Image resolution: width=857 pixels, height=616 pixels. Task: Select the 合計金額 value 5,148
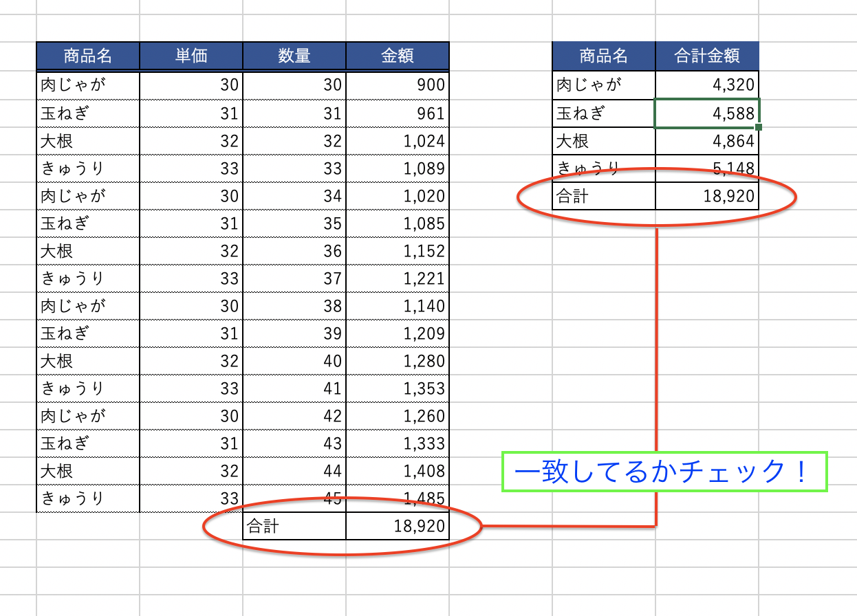tap(707, 168)
